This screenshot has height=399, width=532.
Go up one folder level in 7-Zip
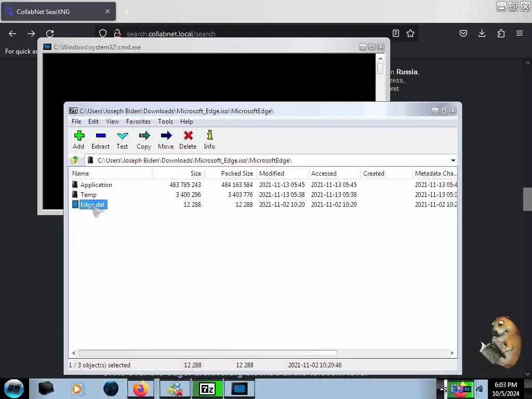pos(75,160)
